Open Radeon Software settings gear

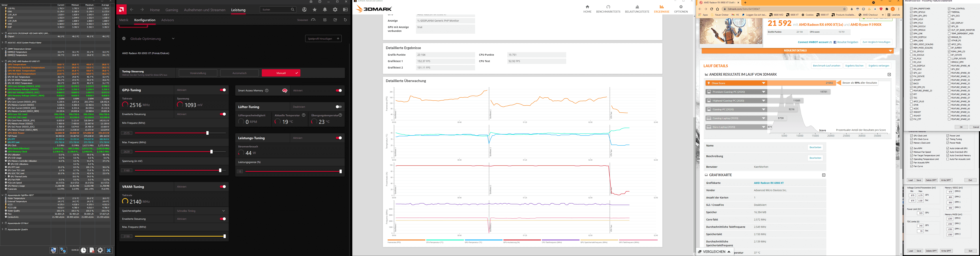pos(335,10)
